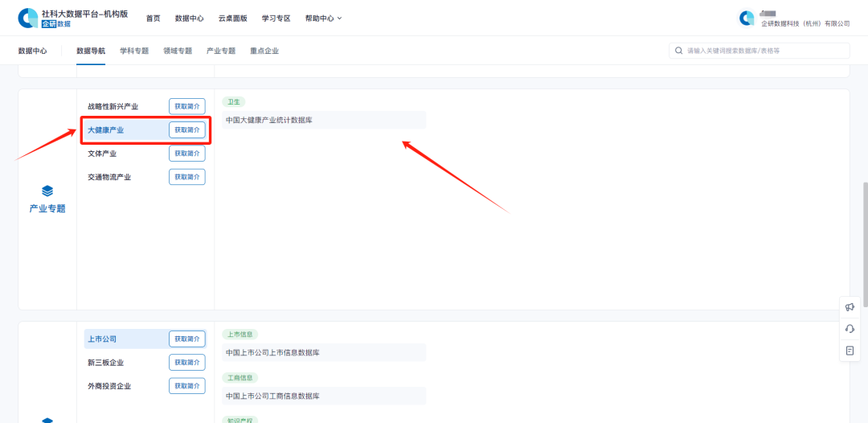Screen dimensions: 868x423
Task: Click the 工商信息 category tag
Action: click(240, 378)
